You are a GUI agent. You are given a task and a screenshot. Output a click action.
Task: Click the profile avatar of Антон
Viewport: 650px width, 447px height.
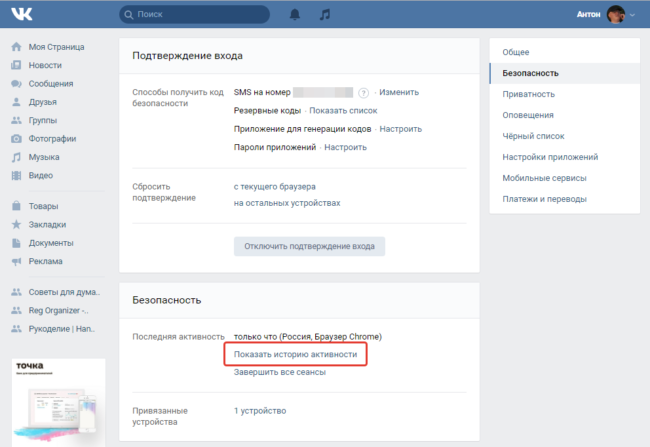tap(616, 15)
